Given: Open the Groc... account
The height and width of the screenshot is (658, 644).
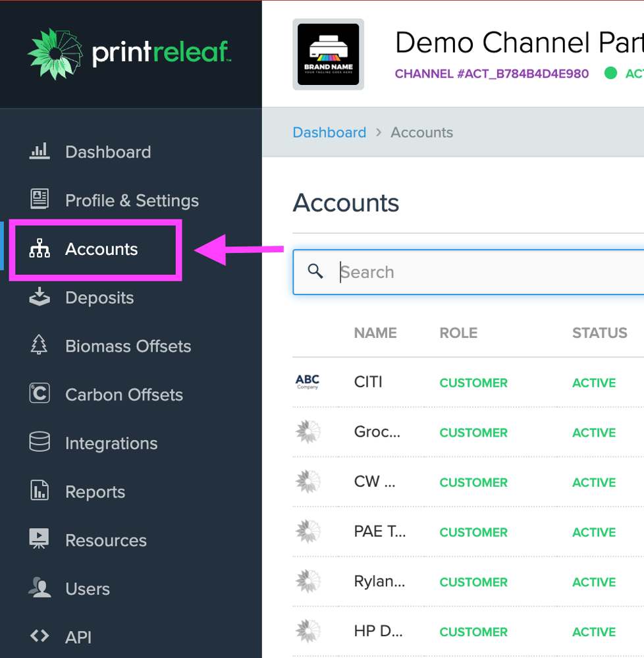Looking at the screenshot, I should coord(377,431).
